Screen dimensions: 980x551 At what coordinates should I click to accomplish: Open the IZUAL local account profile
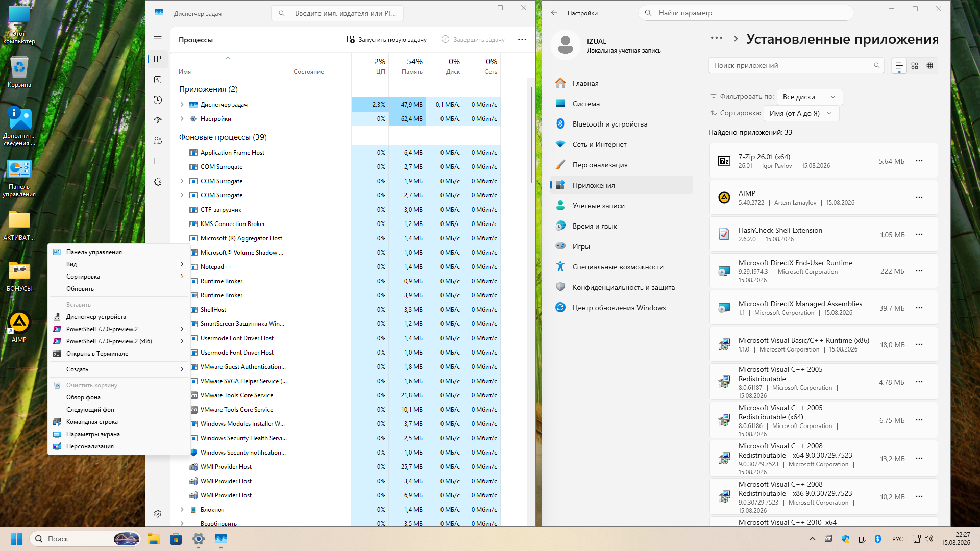[607, 45]
